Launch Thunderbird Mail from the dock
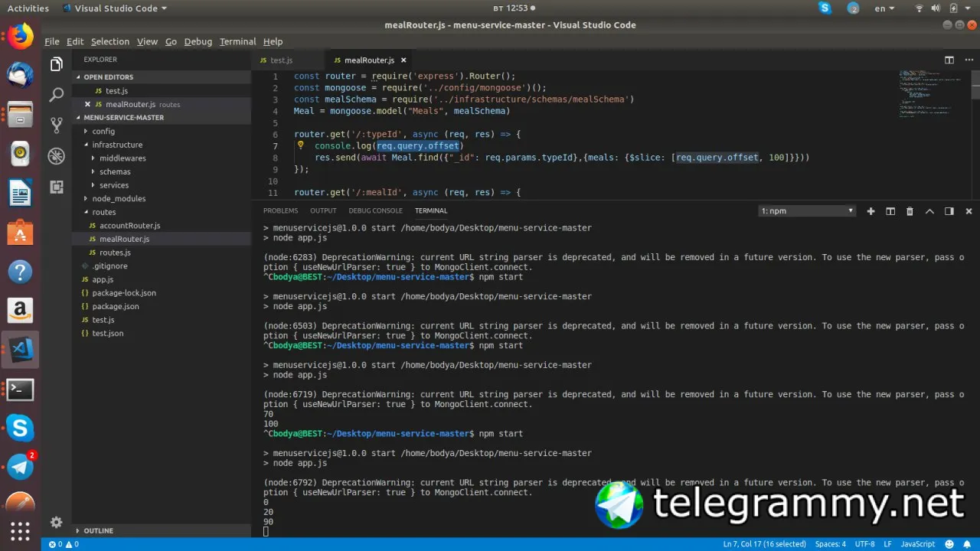 pyautogui.click(x=21, y=75)
